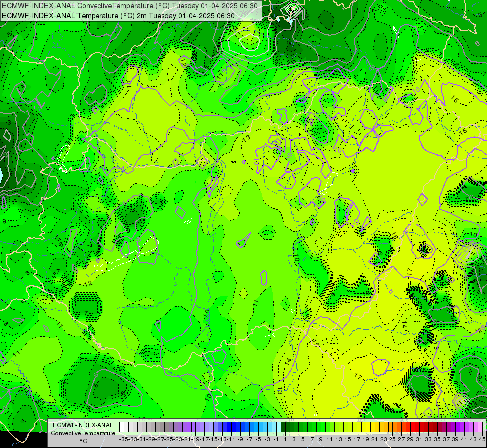Click the ConvectiveTemperature title line at top
This screenshot has height=448, width=487.
[x=130, y=6]
